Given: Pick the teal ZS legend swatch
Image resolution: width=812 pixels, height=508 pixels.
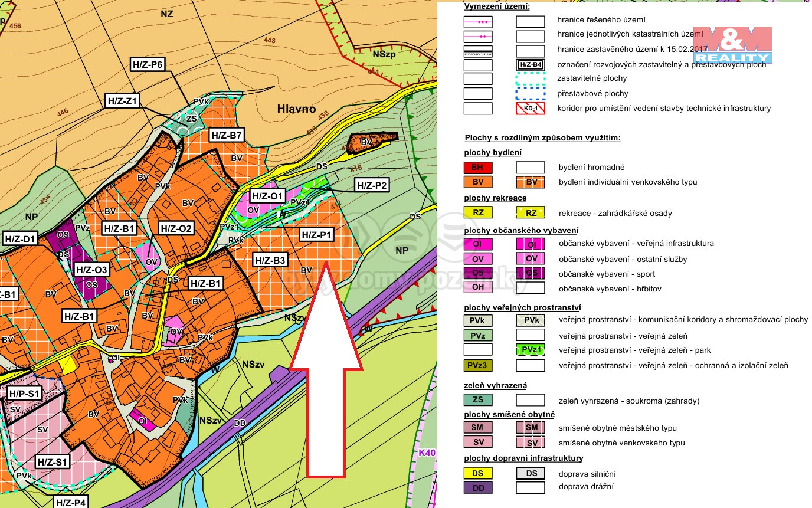Looking at the screenshot, I should point(478,401).
